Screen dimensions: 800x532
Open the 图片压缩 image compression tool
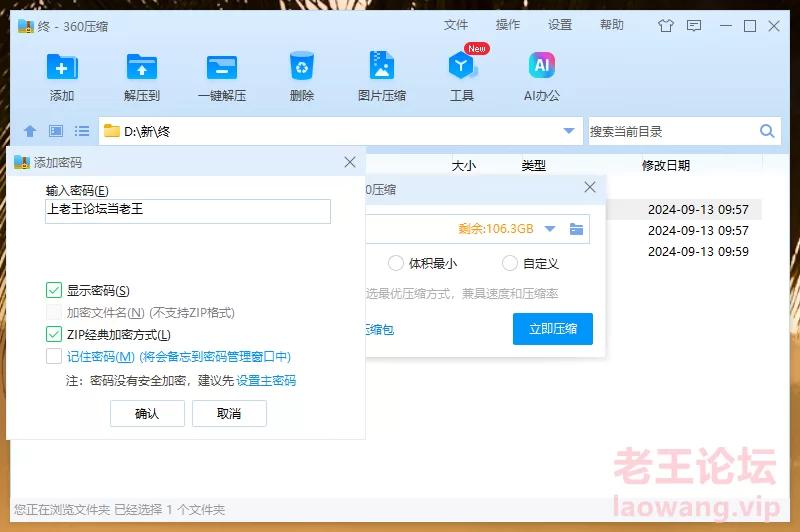(x=382, y=65)
